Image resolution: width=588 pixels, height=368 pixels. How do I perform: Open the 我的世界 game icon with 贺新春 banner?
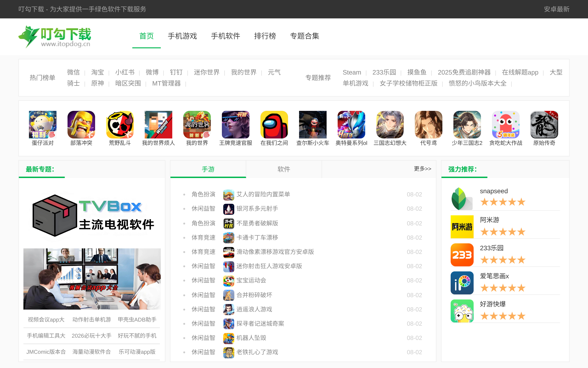(197, 125)
